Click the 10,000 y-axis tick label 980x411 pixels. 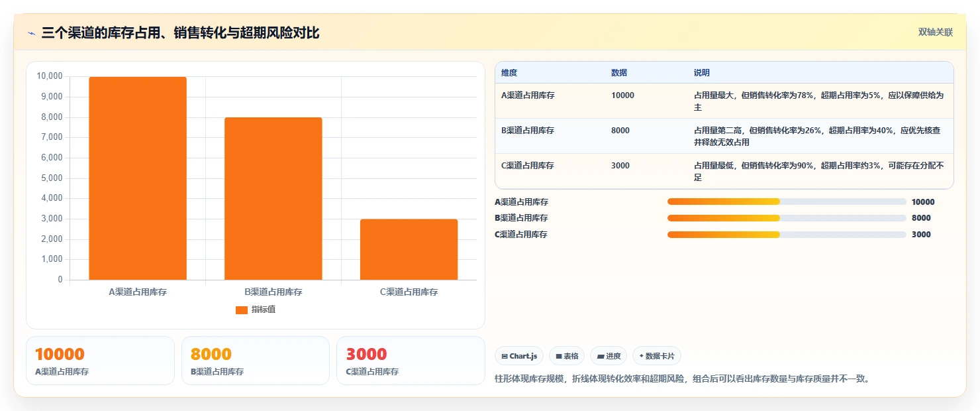coord(50,76)
